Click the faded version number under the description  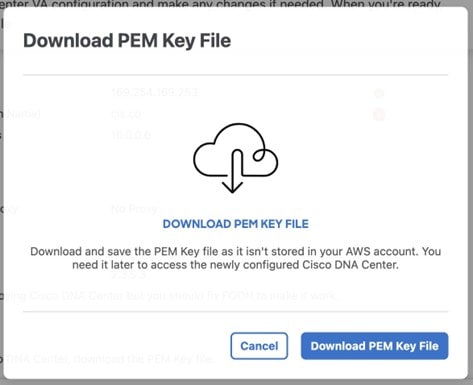pyautogui.click(x=128, y=275)
